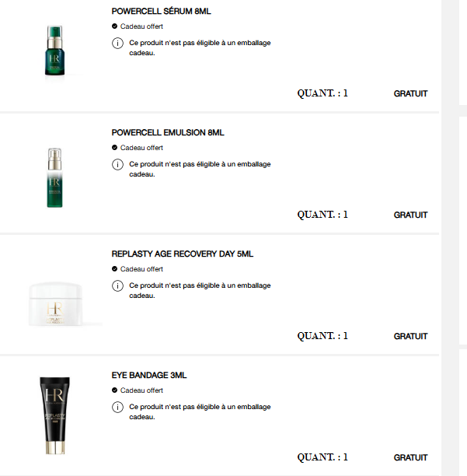467x476 pixels.
Task: Click the info icon under Powercell Sérum 8ML
Action: pyautogui.click(x=118, y=43)
